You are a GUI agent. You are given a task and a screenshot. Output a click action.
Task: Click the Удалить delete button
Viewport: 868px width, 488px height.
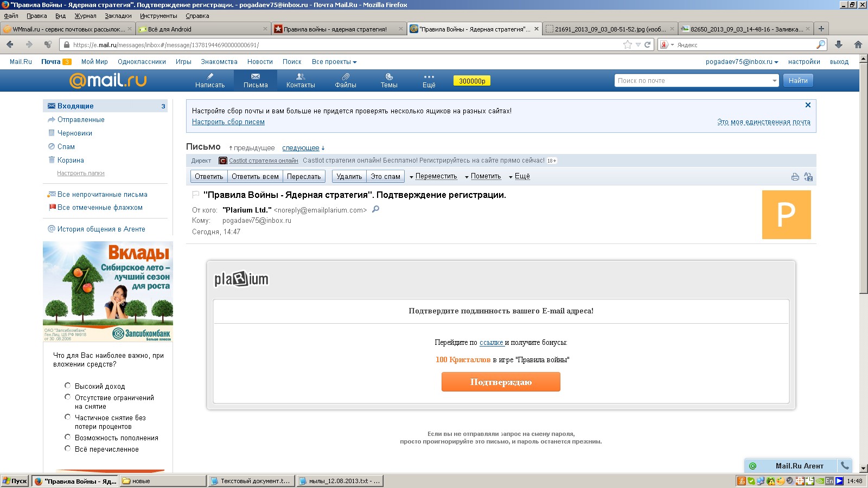349,176
